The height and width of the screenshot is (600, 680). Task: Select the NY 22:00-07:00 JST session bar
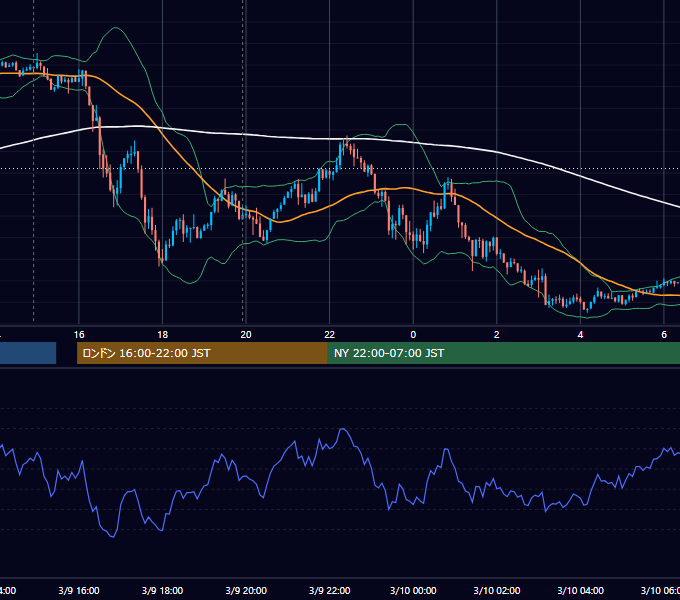(x=503, y=353)
